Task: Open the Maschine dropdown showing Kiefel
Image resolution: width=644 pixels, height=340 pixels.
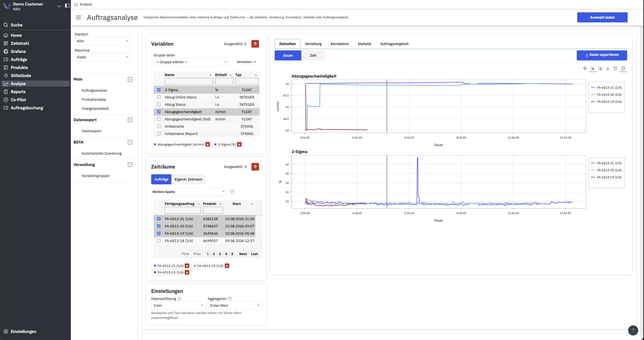Action: coord(102,57)
